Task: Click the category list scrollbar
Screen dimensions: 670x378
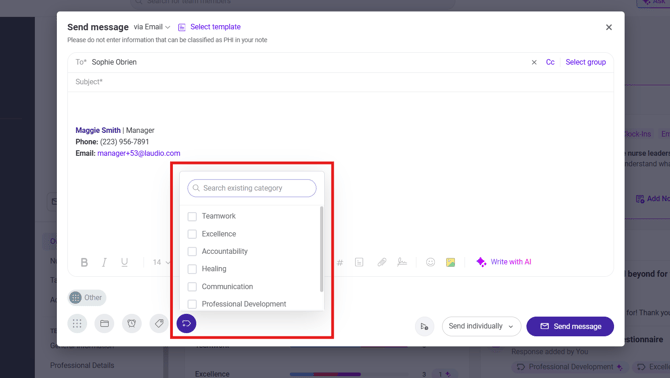Action: (321, 249)
